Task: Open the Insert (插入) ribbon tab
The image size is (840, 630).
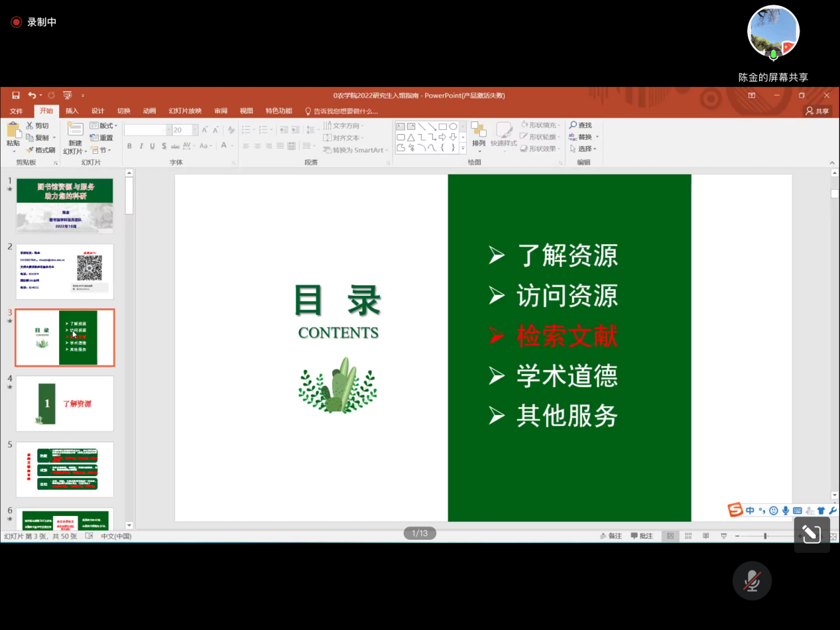Action: (x=72, y=111)
